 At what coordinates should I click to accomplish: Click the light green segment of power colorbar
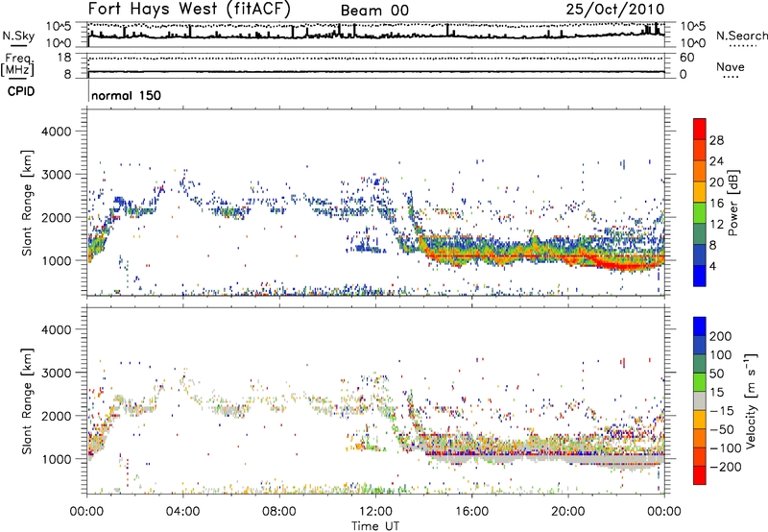(x=700, y=212)
